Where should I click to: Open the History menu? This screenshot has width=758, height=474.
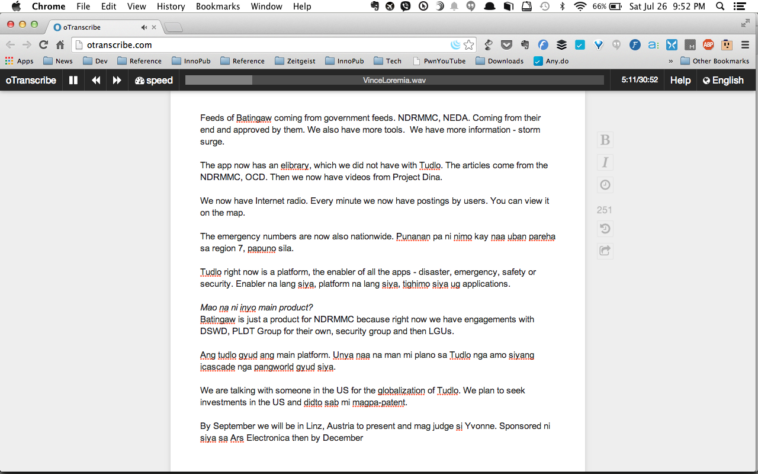click(171, 6)
